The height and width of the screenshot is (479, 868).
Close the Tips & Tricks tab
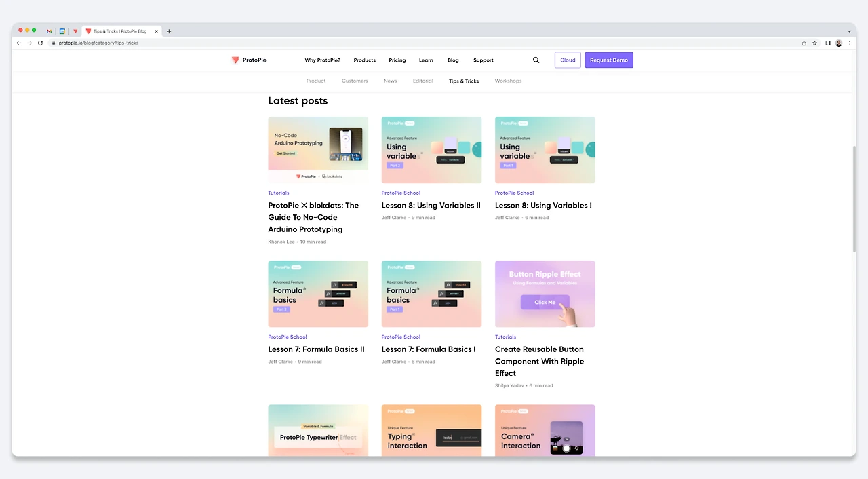tap(157, 31)
